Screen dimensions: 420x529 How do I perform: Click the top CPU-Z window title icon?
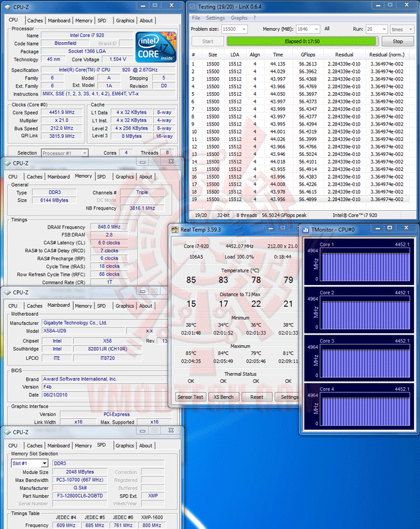pyautogui.click(x=8, y=7)
